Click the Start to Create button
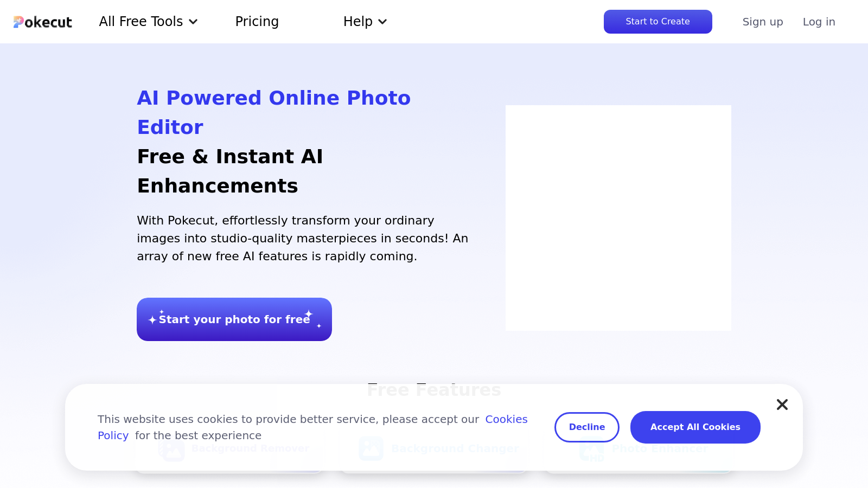The image size is (868, 488). [x=658, y=22]
